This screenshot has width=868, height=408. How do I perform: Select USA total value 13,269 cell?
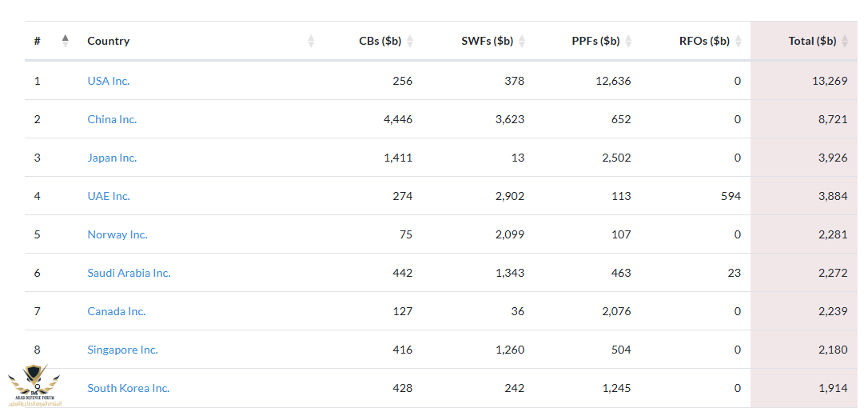804,81
